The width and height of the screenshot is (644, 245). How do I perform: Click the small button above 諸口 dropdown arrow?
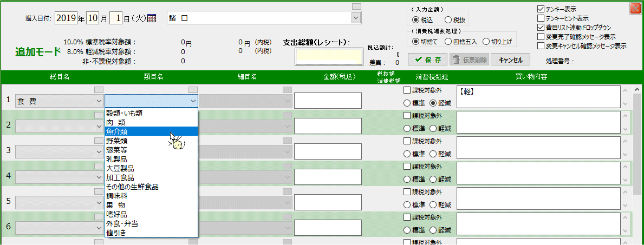(356, 6)
